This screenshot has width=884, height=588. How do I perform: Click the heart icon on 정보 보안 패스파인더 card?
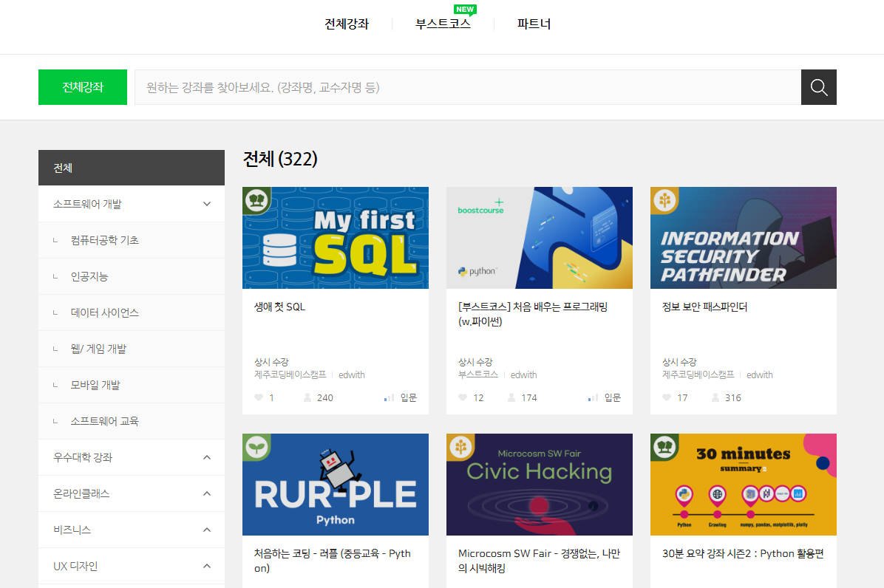tap(666, 397)
